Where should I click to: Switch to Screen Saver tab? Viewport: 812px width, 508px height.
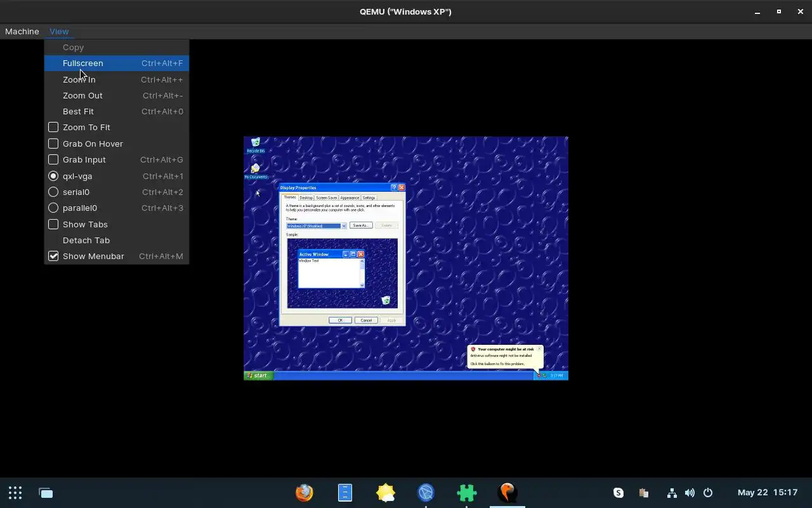(x=327, y=197)
